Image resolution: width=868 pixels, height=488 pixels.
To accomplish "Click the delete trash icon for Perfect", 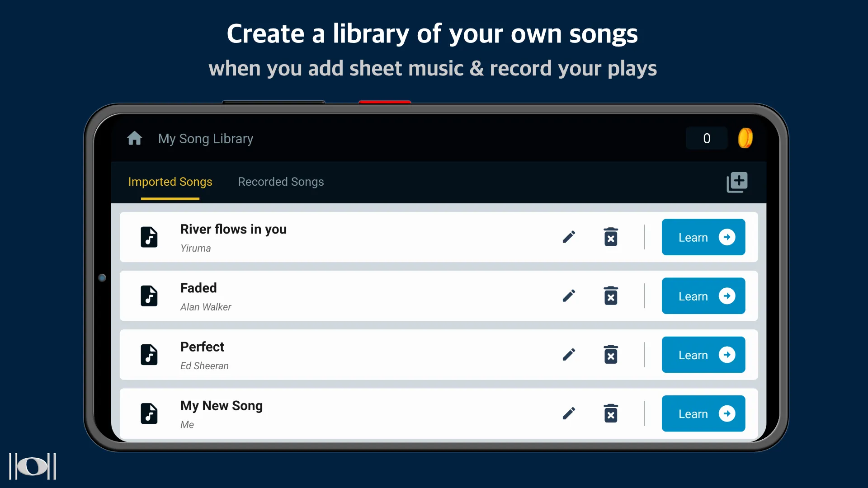I will pyautogui.click(x=610, y=355).
